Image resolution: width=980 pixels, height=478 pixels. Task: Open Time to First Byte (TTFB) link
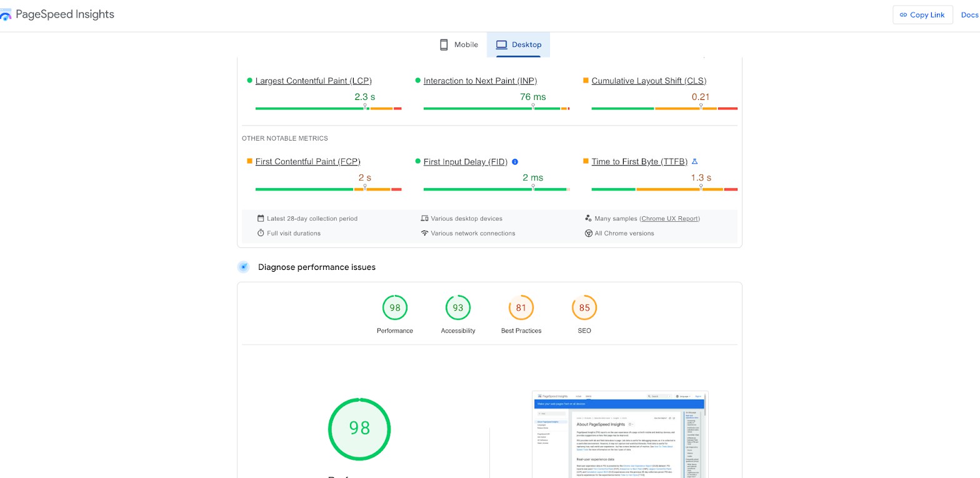point(639,161)
